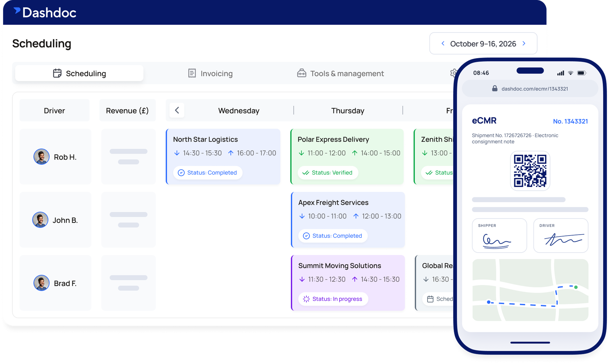
Task: Click the Tools & management toolbox icon
Action: click(302, 73)
